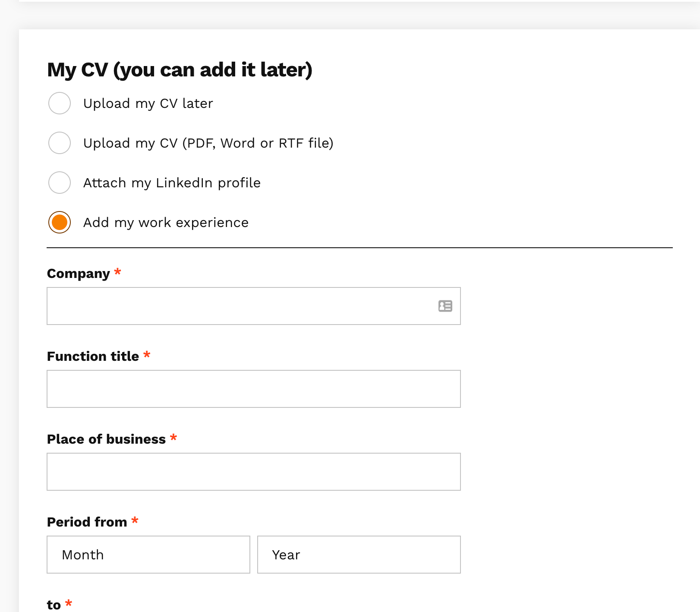The height and width of the screenshot is (612, 700).
Task: Click the 'Add my work experience' label text
Action: [166, 223]
